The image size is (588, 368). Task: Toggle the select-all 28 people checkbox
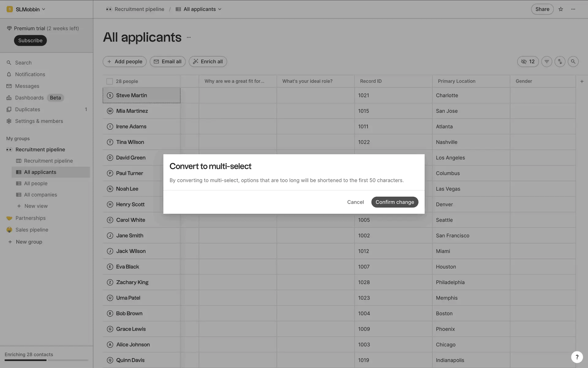pos(110,81)
